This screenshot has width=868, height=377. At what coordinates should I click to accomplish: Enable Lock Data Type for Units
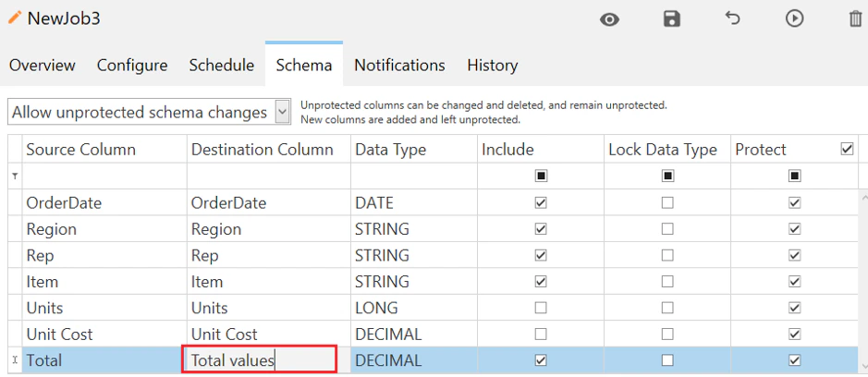(x=667, y=308)
